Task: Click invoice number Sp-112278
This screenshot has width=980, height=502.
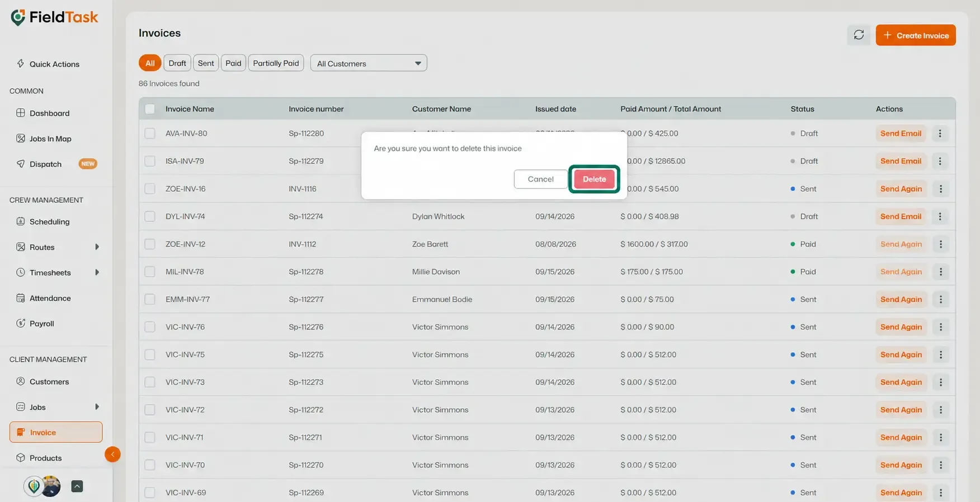Action: coord(306,272)
